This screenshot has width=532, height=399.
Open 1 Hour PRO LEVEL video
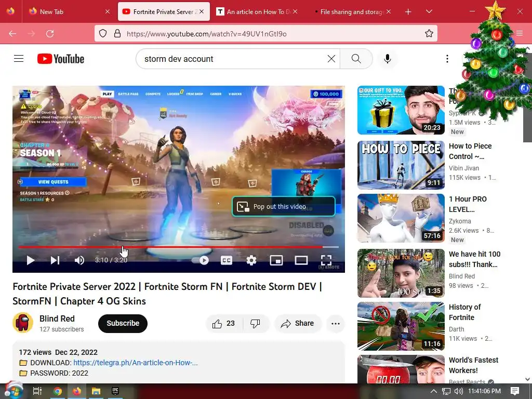pos(401,218)
